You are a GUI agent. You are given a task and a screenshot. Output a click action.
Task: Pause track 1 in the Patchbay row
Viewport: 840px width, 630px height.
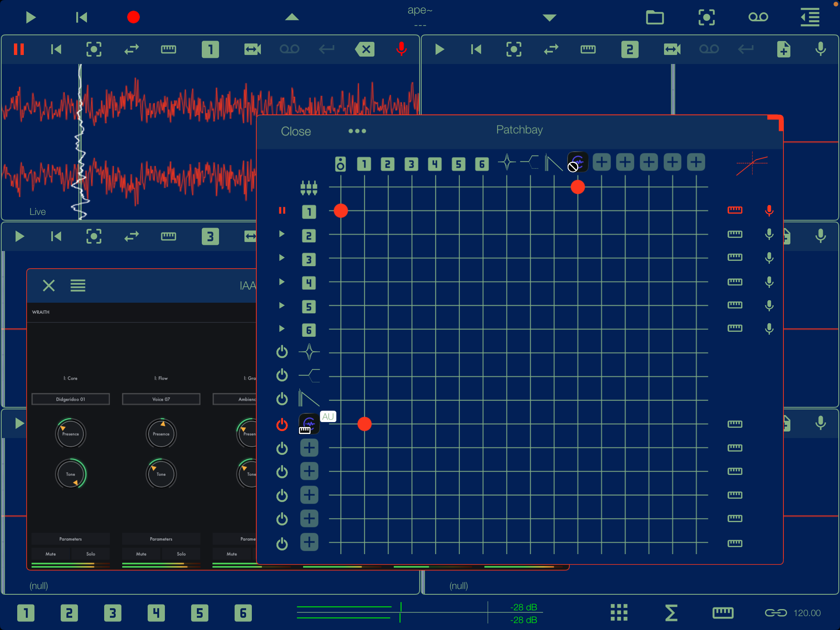coord(282,210)
